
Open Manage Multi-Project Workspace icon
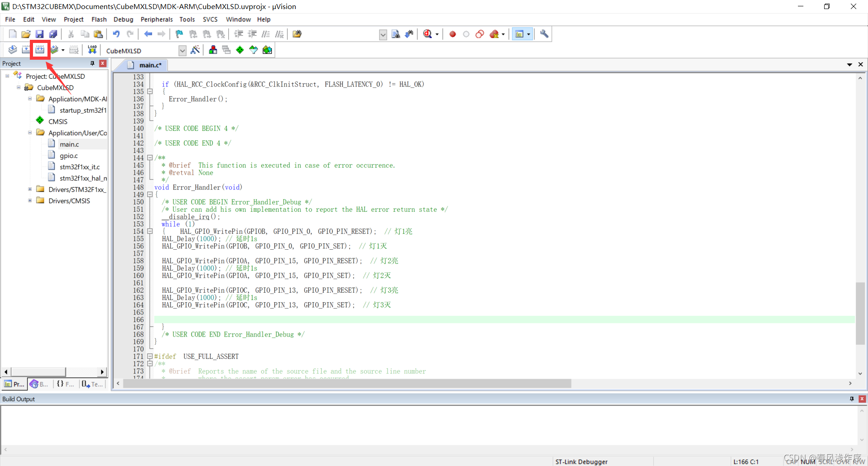[x=226, y=50]
